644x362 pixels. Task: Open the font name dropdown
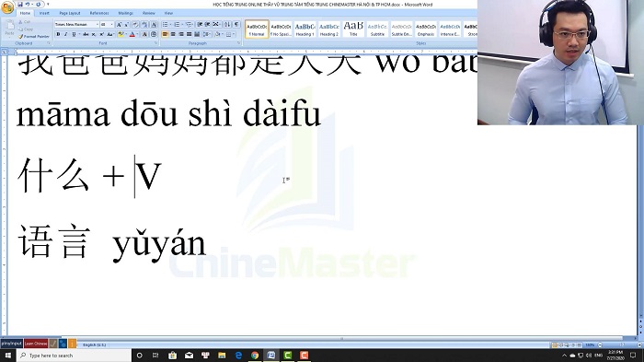tap(98, 25)
